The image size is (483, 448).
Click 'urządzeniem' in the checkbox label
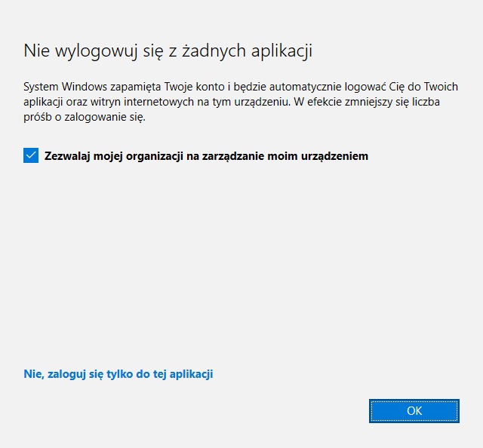click(334, 156)
